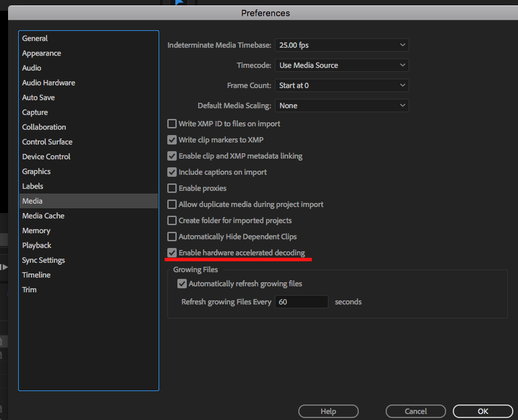Uncheck Write clip markers to XMP
The image size is (518, 420).
[172, 140]
